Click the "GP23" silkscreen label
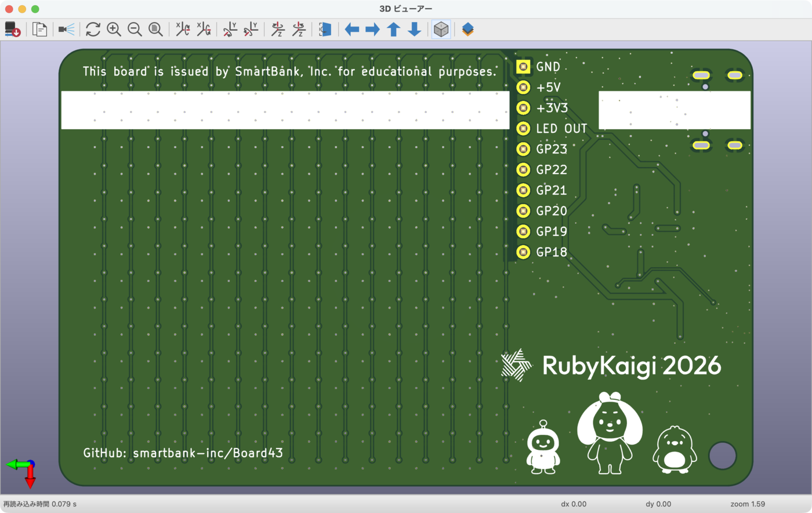Image resolution: width=812 pixels, height=513 pixels. point(552,149)
